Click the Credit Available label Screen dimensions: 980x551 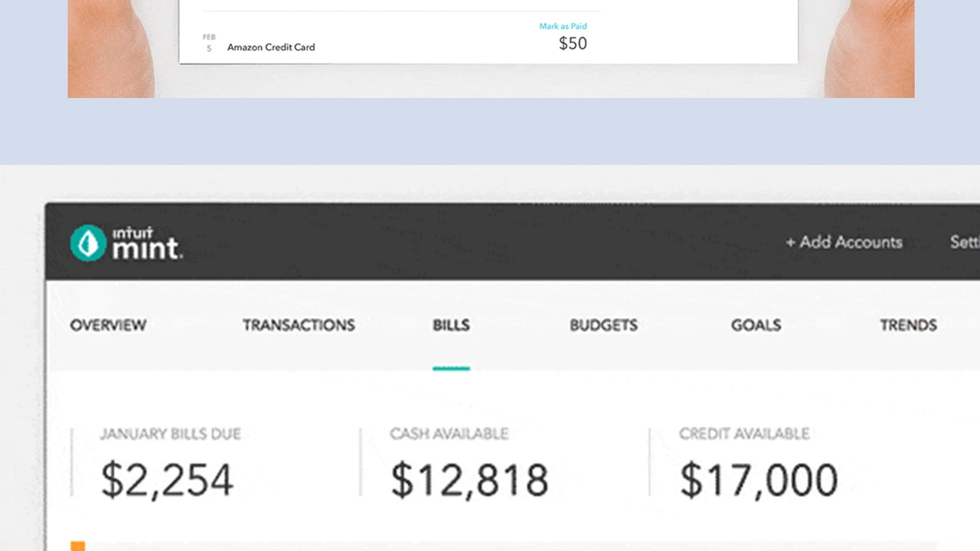coord(744,434)
